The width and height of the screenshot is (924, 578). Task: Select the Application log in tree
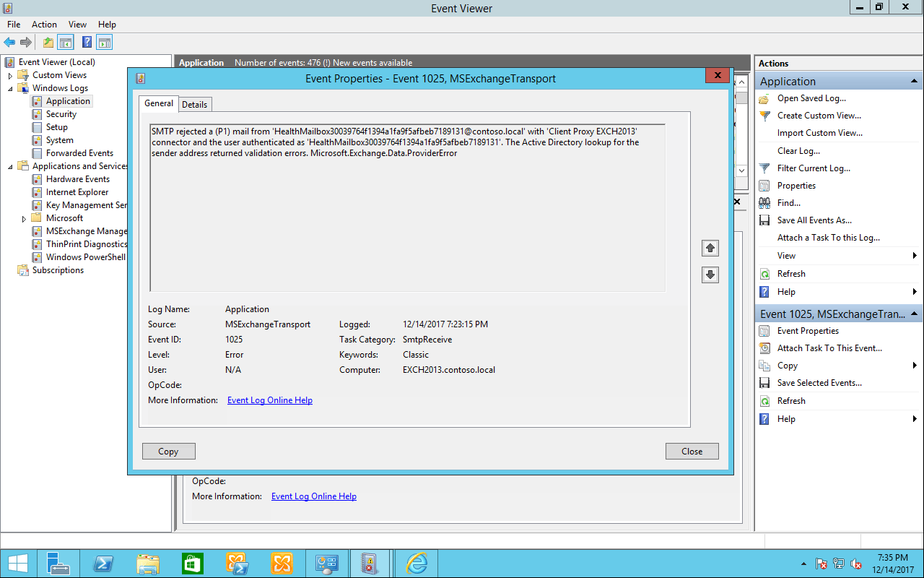point(68,101)
